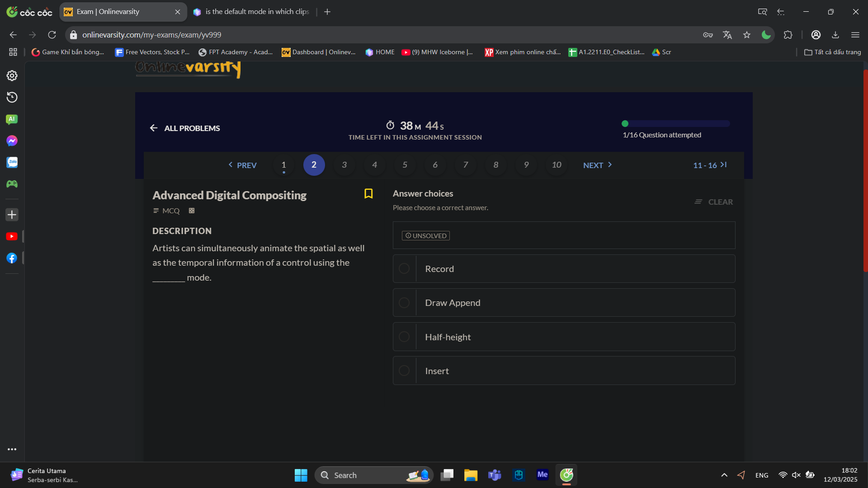Click the browser history sidebar icon

pyautogui.click(x=12, y=98)
